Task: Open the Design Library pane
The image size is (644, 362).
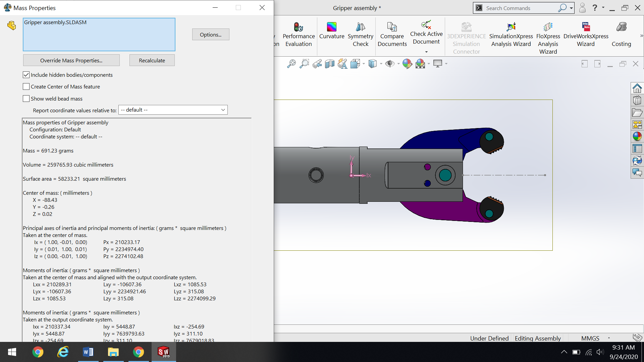Action: click(637, 101)
